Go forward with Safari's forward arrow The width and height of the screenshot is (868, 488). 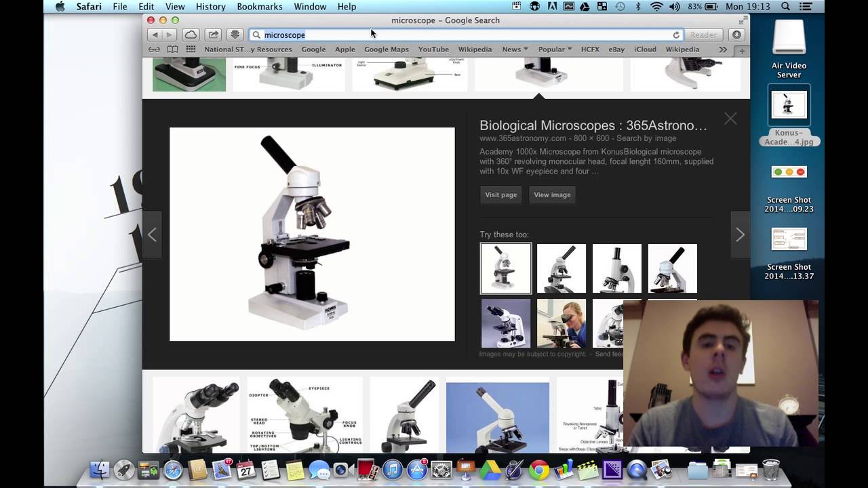[x=170, y=35]
